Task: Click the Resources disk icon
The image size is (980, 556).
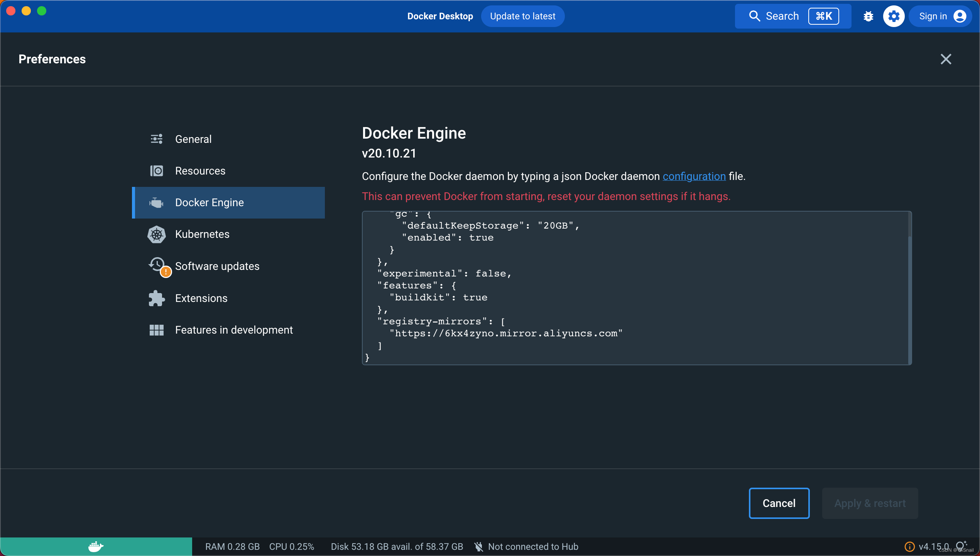Action: click(x=156, y=171)
